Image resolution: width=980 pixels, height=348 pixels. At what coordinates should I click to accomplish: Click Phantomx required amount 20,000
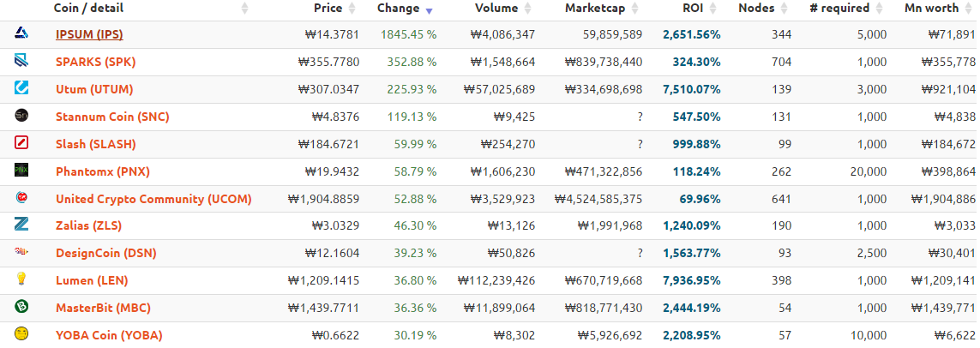(x=869, y=171)
